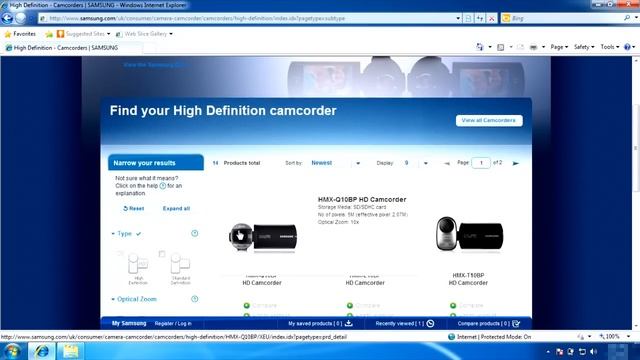Screen dimensions: 640x360
Task: Click the page number input field
Action: pyautogui.click(x=481, y=163)
